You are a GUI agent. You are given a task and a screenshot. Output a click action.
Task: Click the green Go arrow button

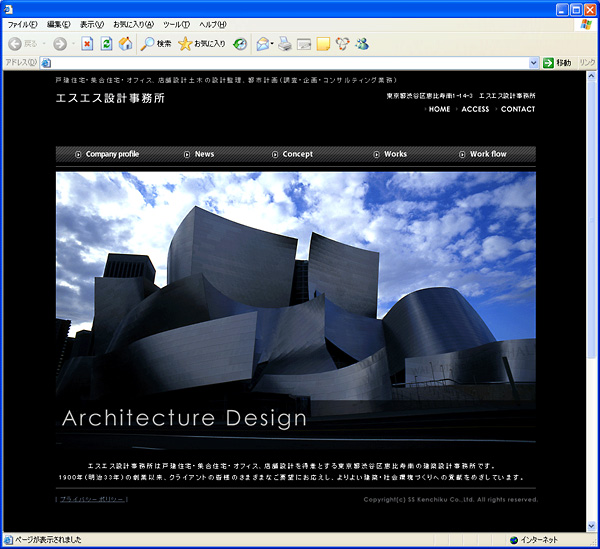[548, 63]
